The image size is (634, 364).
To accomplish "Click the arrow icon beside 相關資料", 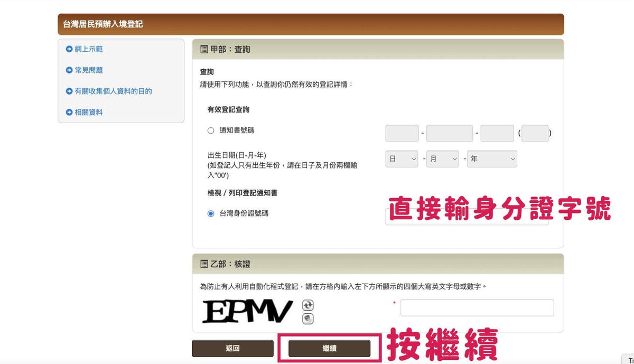I will [x=69, y=113].
